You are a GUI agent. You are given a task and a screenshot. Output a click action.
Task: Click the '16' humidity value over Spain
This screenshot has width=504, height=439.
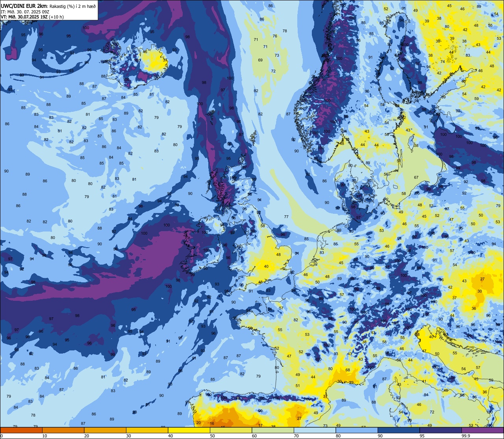tap(212, 424)
